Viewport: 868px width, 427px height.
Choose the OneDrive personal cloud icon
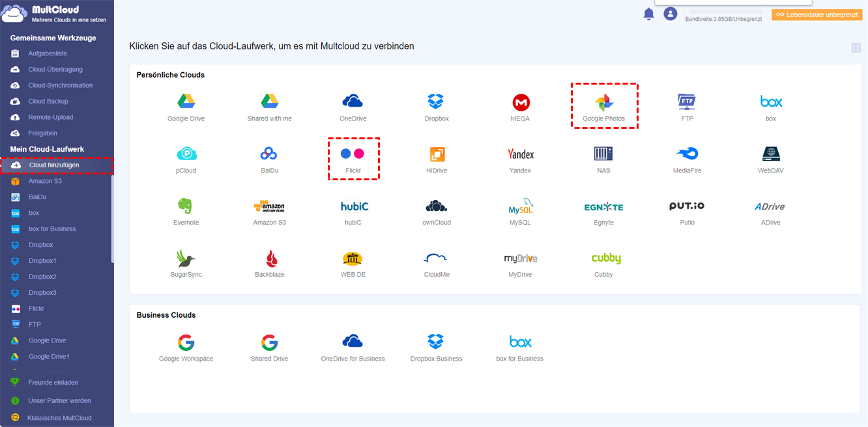pyautogui.click(x=353, y=102)
